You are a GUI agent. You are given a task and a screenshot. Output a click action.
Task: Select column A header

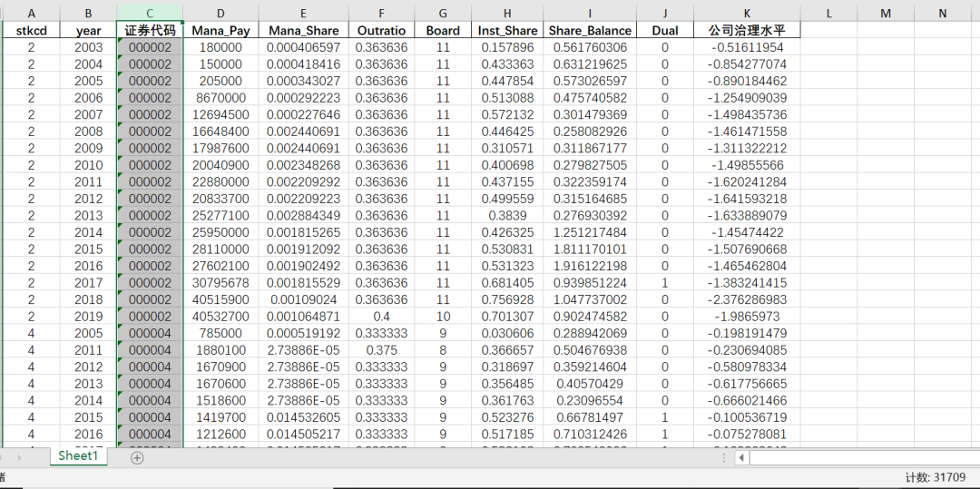[31, 13]
